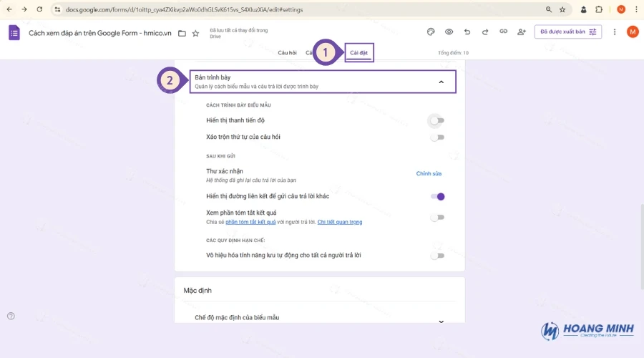Star the form with the star icon
Viewport: 644px width, 358px height.
(195, 33)
